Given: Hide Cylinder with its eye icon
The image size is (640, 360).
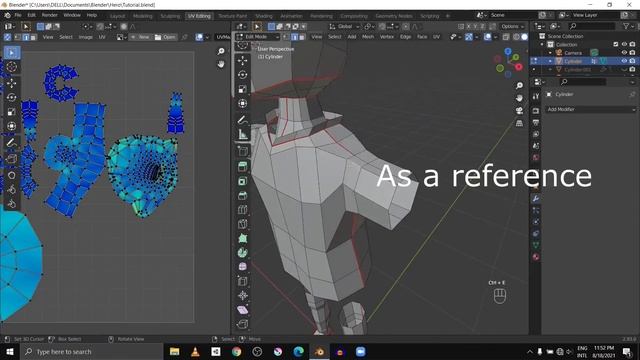Looking at the screenshot, I should 624,61.
